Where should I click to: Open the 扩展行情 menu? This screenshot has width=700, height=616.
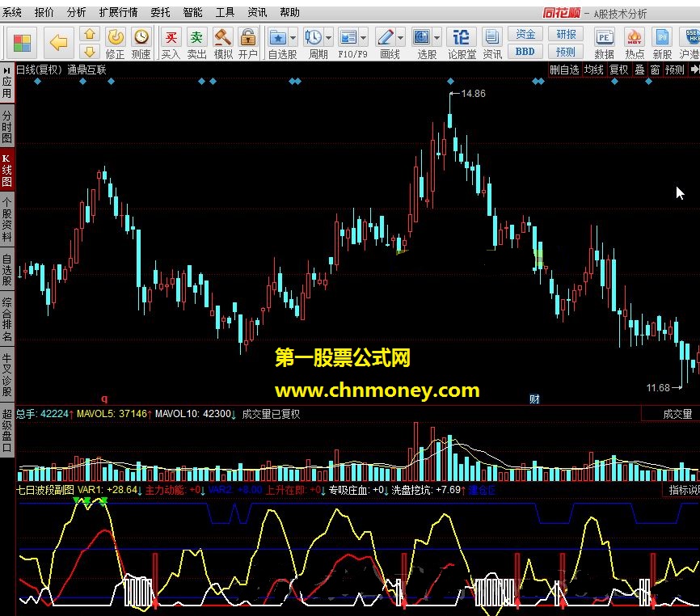[x=118, y=12]
